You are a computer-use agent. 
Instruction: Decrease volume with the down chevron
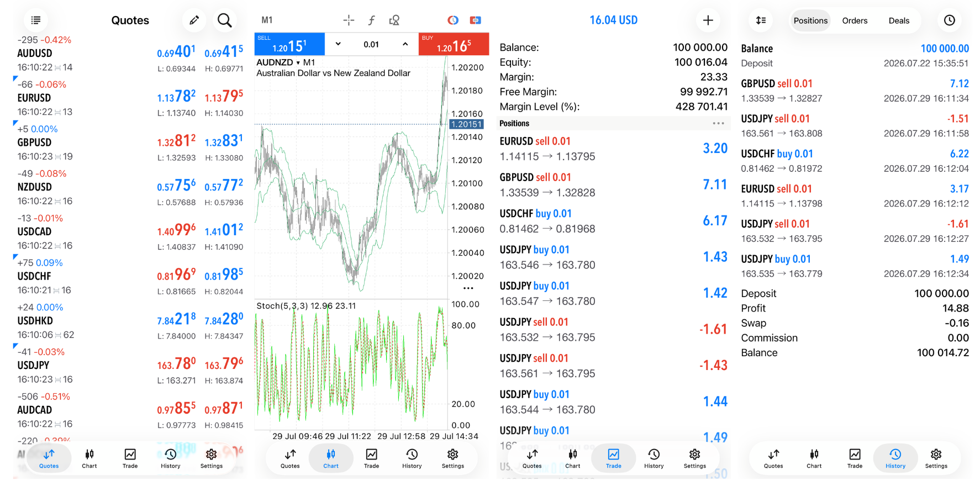click(x=338, y=44)
